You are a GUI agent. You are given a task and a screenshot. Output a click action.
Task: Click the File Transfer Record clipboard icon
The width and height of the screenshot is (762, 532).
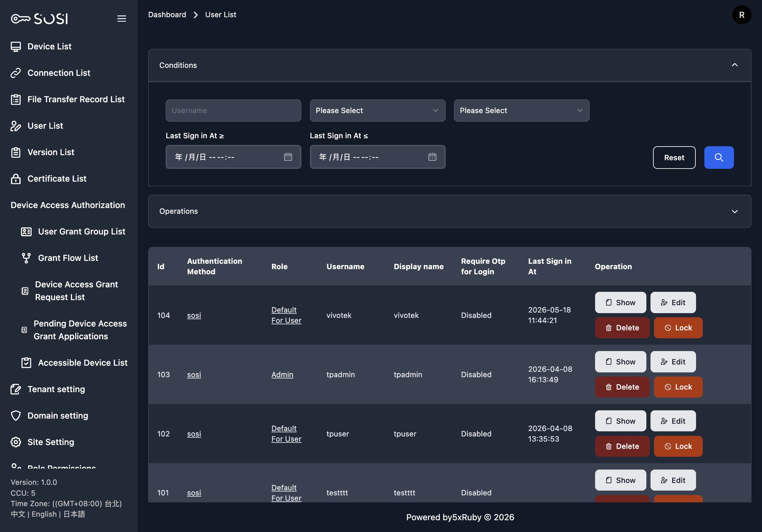coord(16,99)
